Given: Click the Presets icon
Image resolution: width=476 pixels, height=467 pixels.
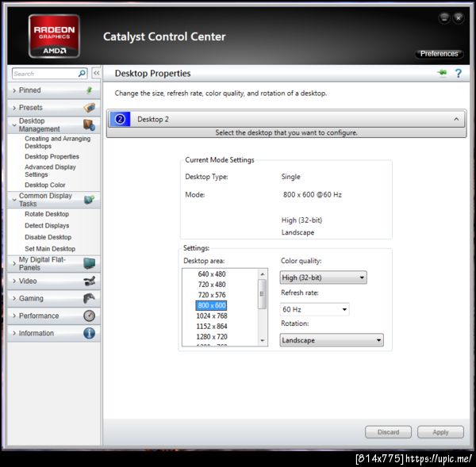Looking at the screenshot, I should coord(89,107).
